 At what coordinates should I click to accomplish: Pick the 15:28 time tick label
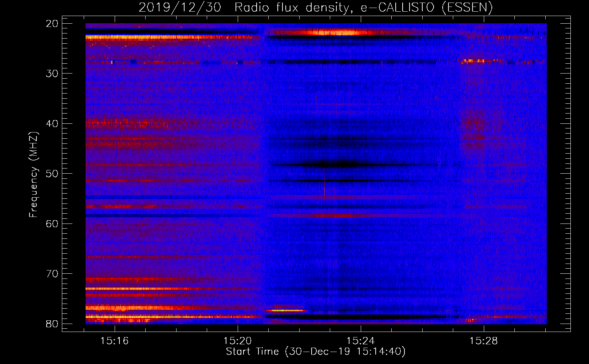pyautogui.click(x=484, y=341)
